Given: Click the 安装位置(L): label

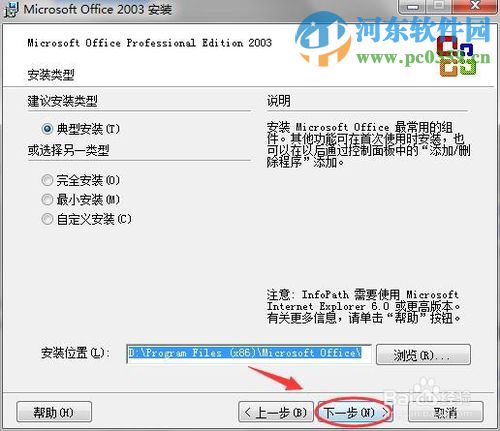Looking at the screenshot, I should tap(75, 353).
